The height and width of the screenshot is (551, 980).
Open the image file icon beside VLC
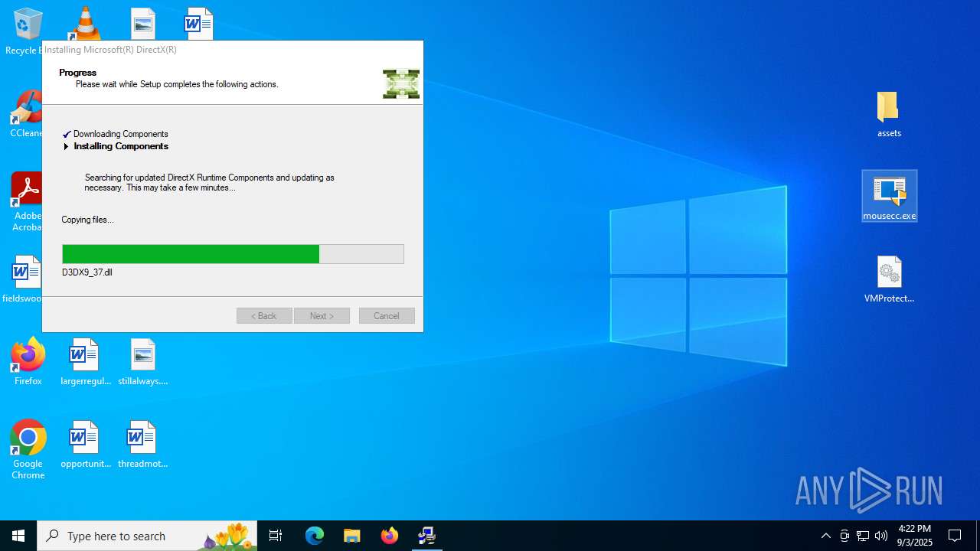143,23
